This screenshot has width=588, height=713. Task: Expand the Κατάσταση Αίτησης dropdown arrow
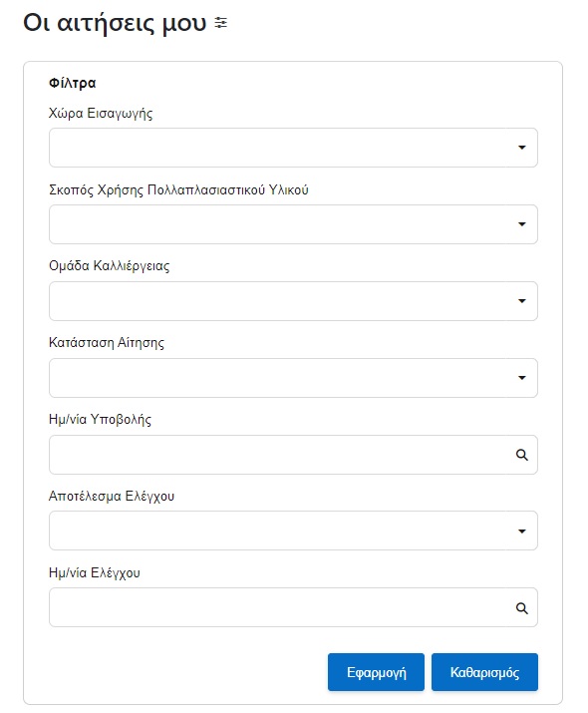521,378
